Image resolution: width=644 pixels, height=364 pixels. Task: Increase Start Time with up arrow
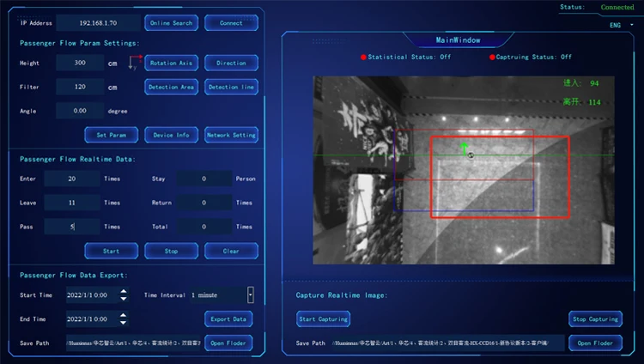coord(124,291)
